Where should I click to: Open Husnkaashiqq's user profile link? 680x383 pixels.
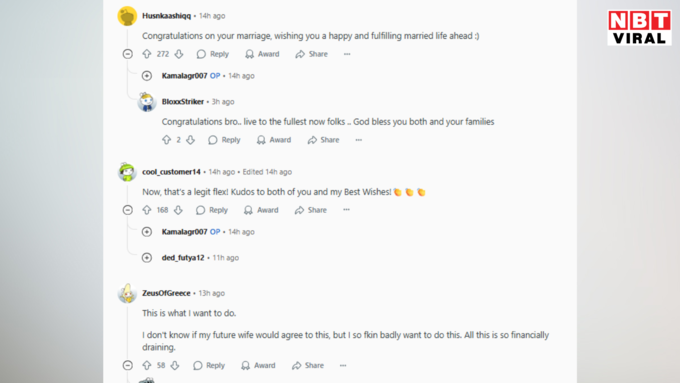[167, 16]
